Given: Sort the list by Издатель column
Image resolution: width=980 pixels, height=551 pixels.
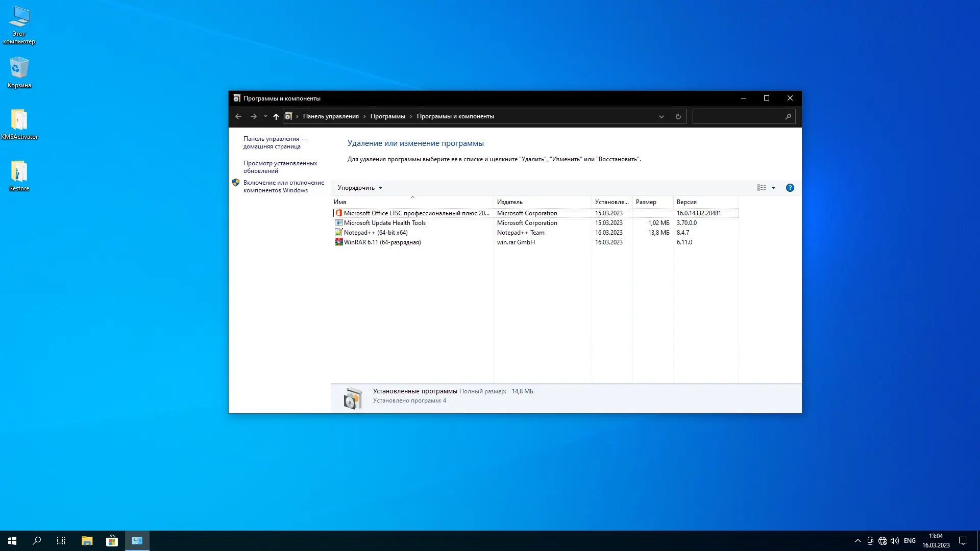Looking at the screenshot, I should coord(509,202).
